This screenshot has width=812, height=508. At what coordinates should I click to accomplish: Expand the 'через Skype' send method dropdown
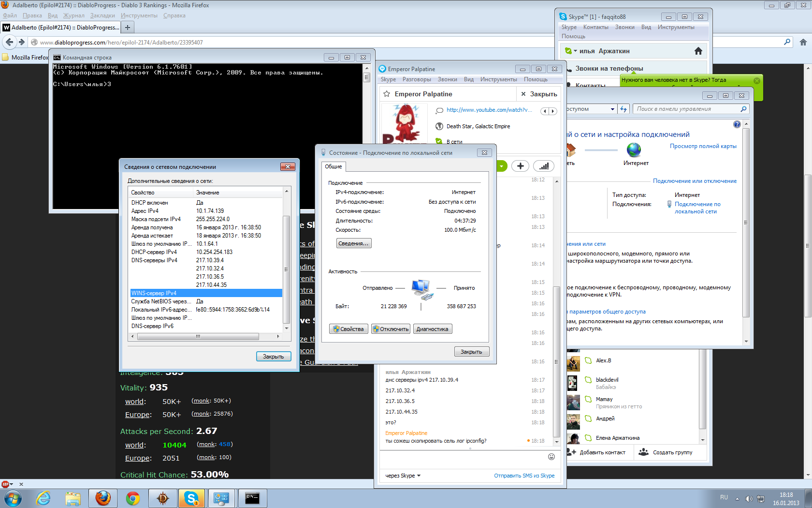click(x=419, y=476)
